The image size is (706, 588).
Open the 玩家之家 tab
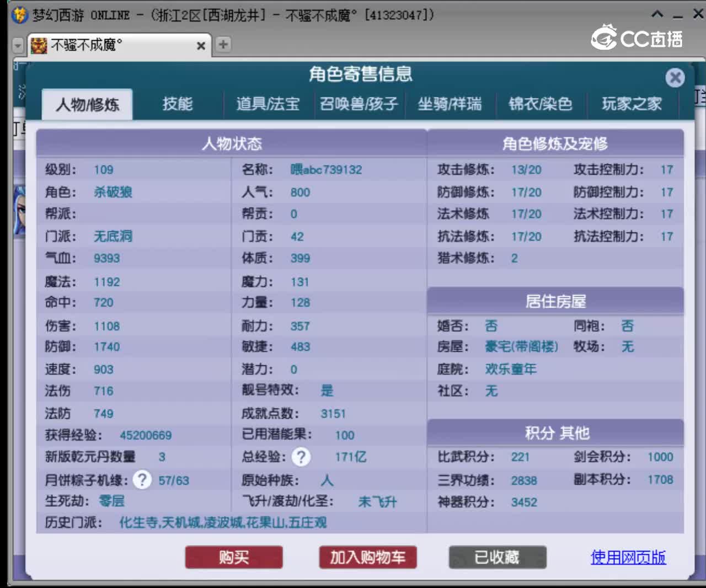point(632,104)
